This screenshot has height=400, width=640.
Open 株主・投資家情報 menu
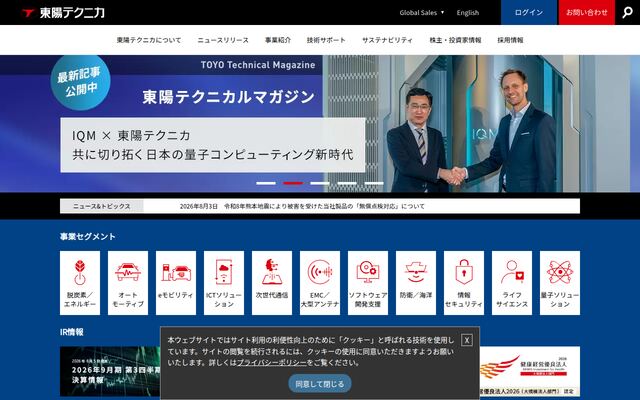coord(455,40)
